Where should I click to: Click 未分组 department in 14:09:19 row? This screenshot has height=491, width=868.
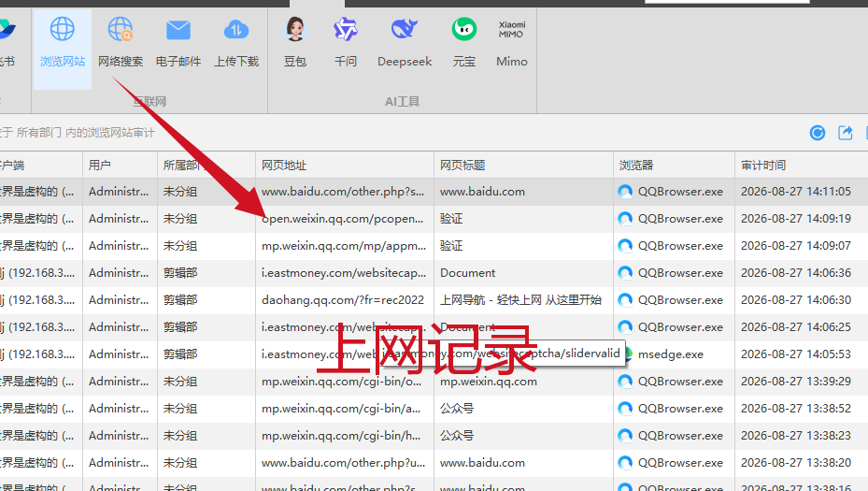coord(180,219)
